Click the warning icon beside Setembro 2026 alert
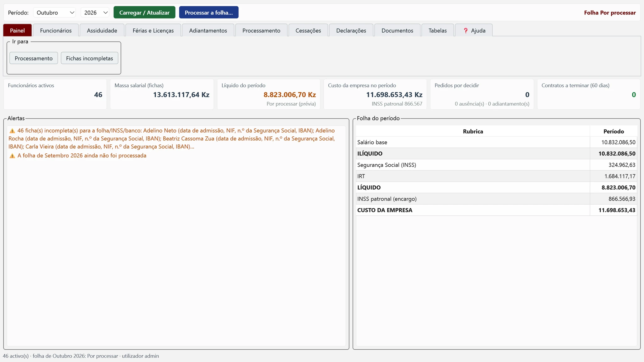This screenshot has height=362, width=644. pyautogui.click(x=12, y=156)
